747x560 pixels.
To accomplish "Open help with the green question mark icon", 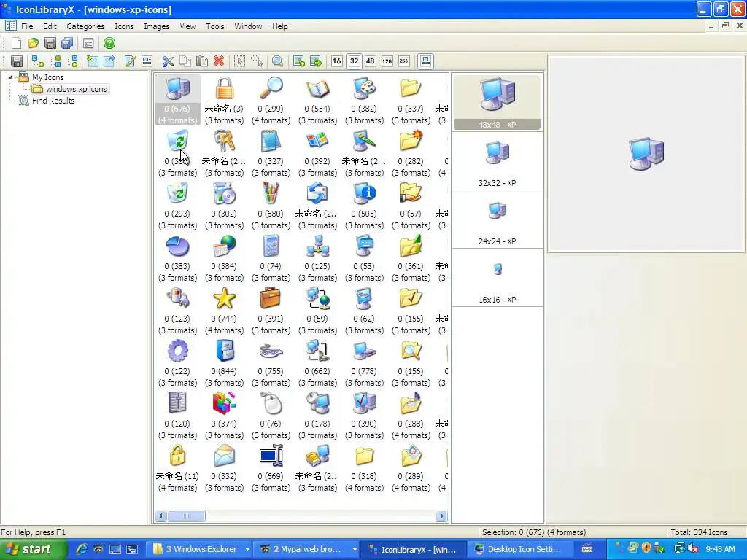I will pyautogui.click(x=109, y=43).
